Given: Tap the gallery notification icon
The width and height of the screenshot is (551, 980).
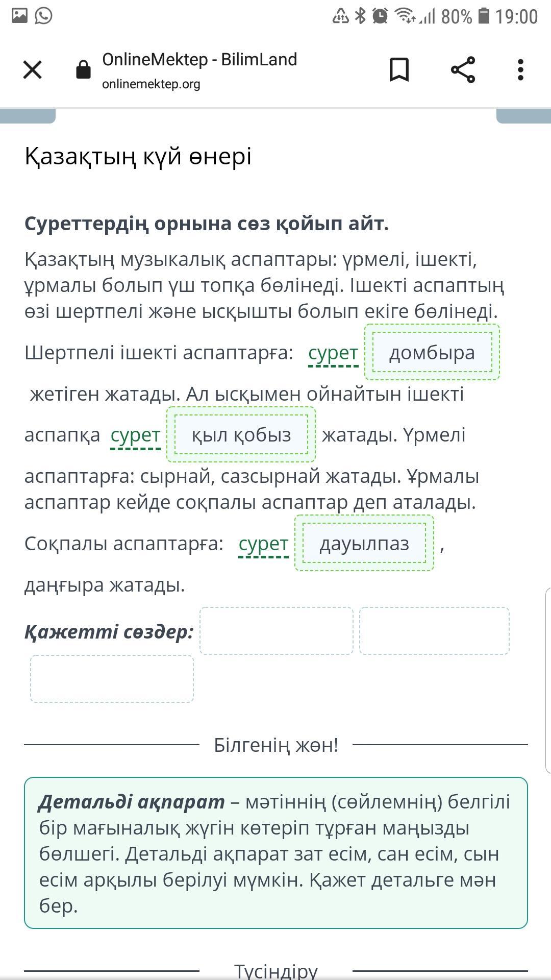Looking at the screenshot, I should pos(19,16).
